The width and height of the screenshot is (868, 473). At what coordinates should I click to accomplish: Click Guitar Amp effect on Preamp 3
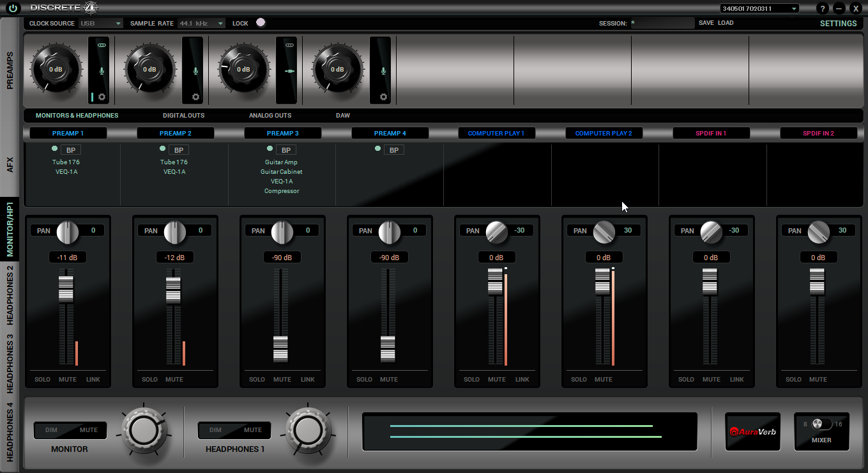[282, 162]
